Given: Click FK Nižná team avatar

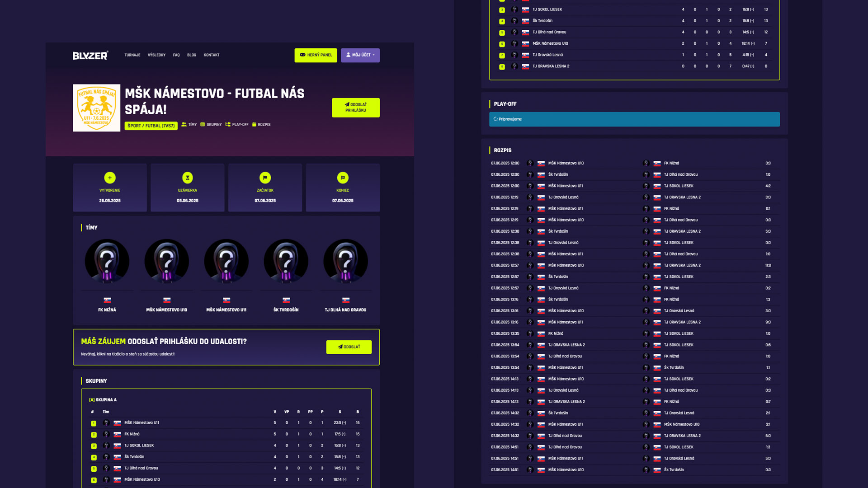Looking at the screenshot, I should tap(107, 261).
